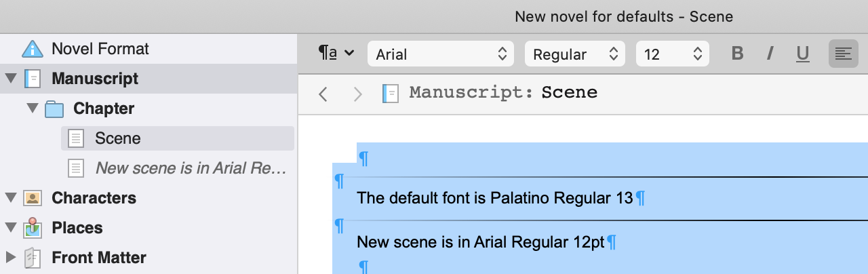Click the Chapter folder icon
Viewport: 868px width, 274px height.
(54, 109)
